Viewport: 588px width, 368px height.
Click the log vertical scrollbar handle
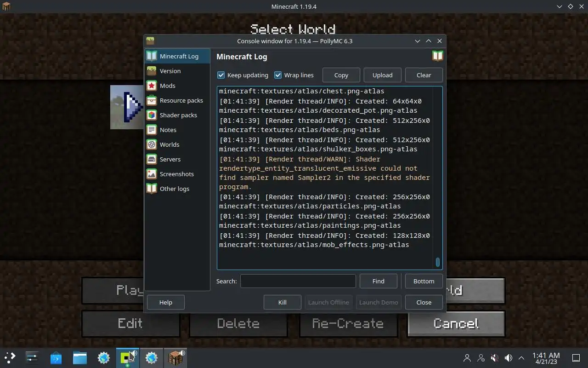437,262
